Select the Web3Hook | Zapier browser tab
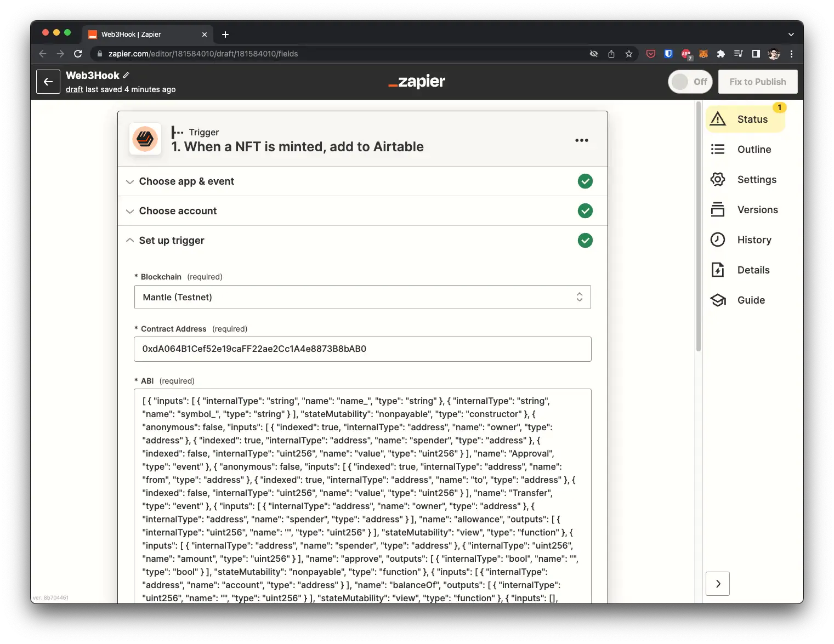Screen dimensions: 834x644 coord(148,35)
